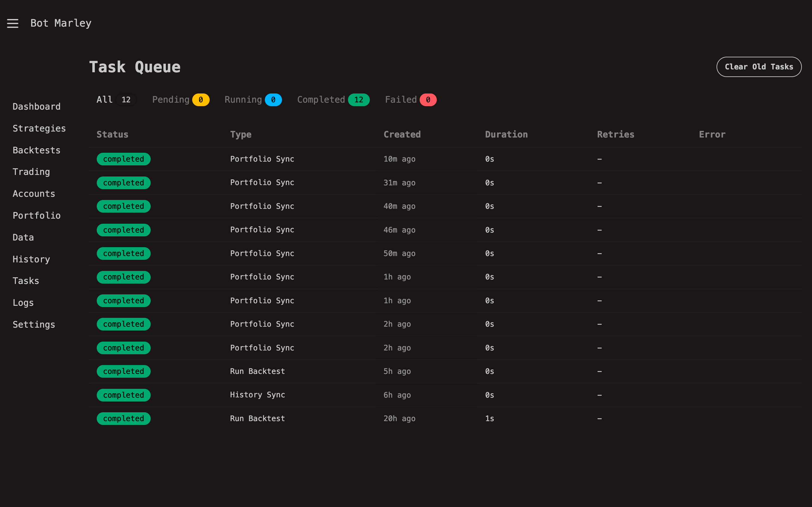Click the Failed count badge

coord(429,99)
